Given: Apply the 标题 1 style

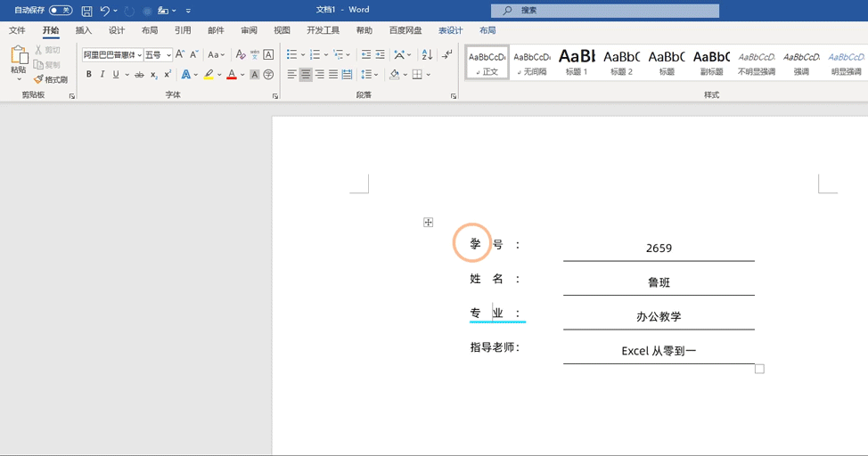Looking at the screenshot, I should coord(577,62).
